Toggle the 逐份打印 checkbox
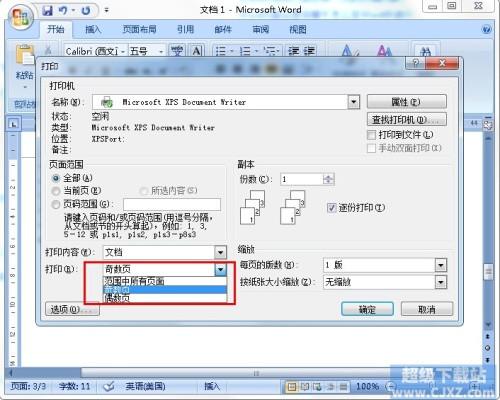 (332, 208)
